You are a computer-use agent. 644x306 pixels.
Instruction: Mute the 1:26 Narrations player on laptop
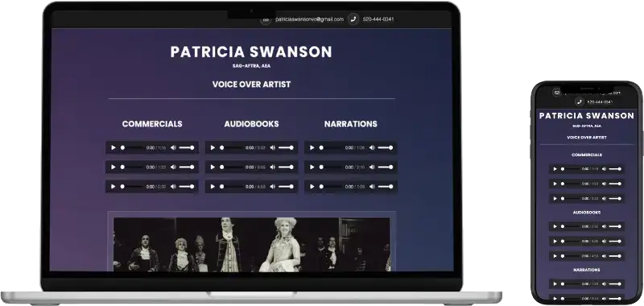coord(372,147)
